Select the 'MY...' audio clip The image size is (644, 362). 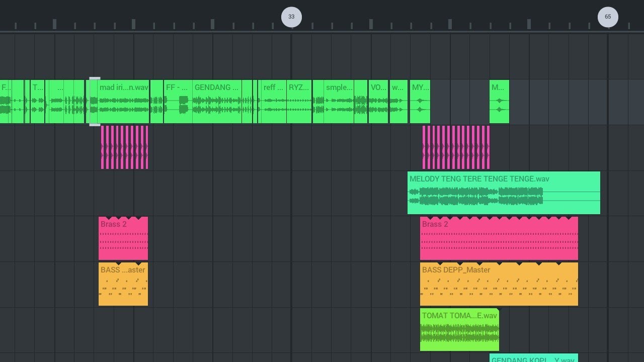click(x=420, y=101)
